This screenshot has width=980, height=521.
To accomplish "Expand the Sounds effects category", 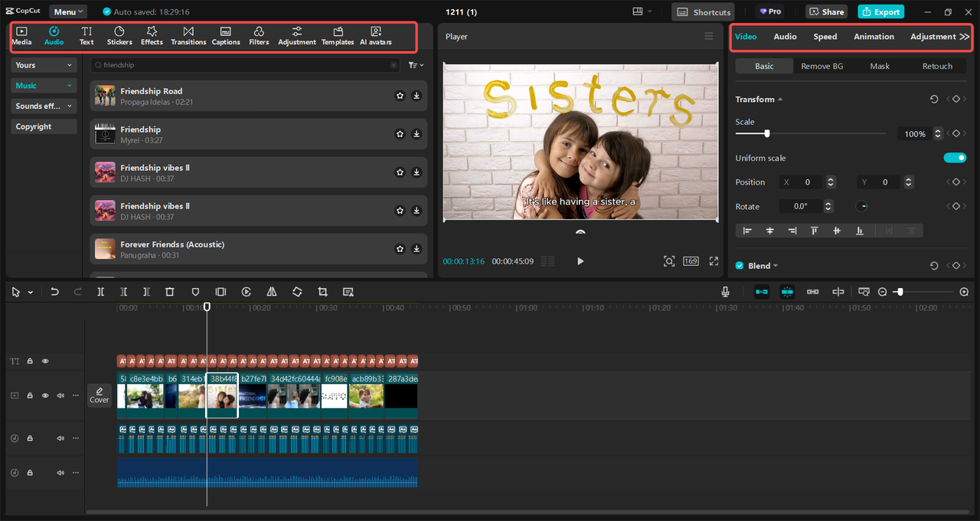I will click(x=44, y=106).
